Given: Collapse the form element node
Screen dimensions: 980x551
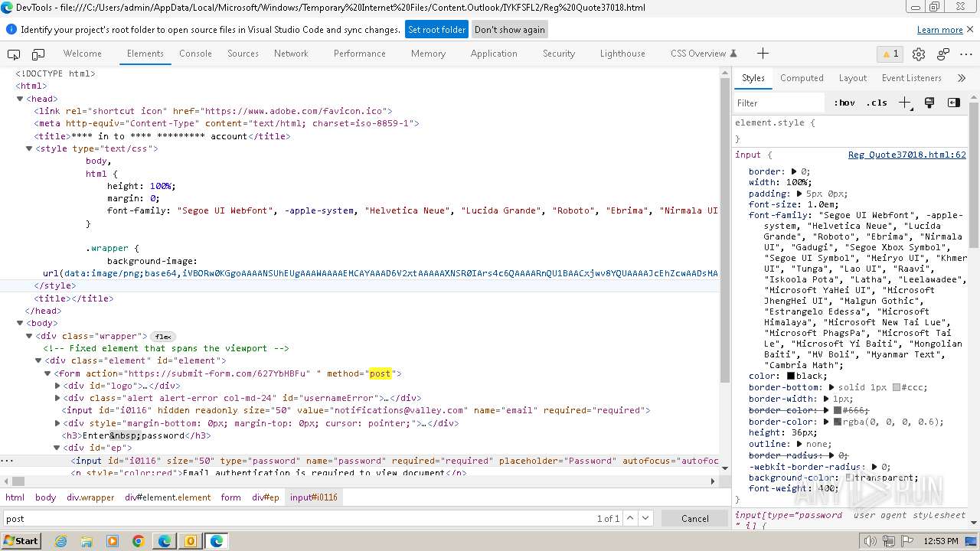Looking at the screenshot, I should (47, 373).
